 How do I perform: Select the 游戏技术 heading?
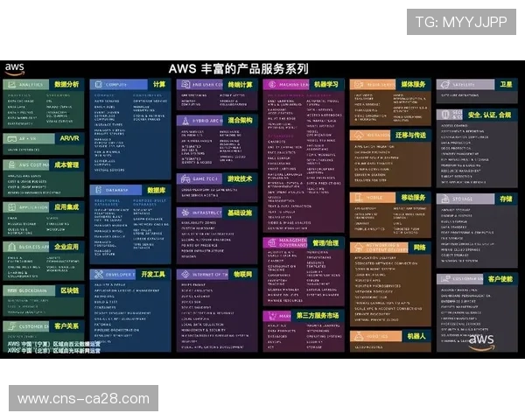[240, 178]
